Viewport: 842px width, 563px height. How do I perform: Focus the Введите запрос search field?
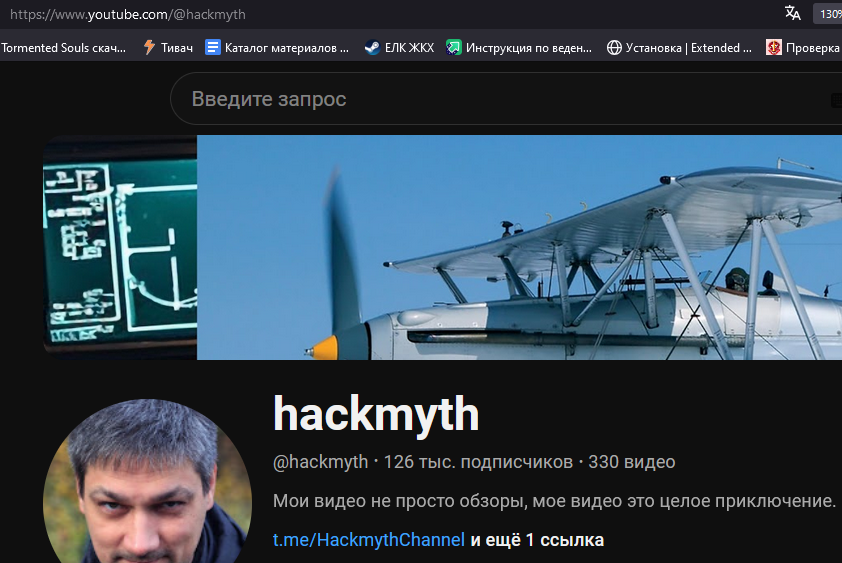506,99
